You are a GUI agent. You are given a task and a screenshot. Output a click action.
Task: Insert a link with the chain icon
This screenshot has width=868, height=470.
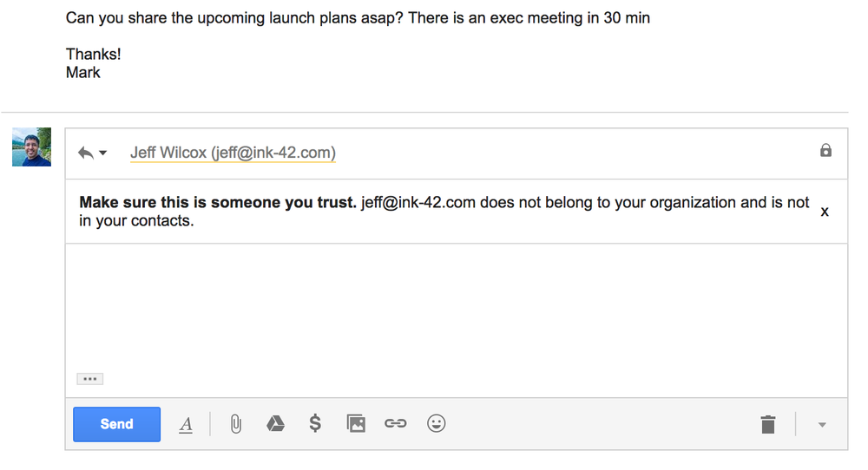click(395, 423)
